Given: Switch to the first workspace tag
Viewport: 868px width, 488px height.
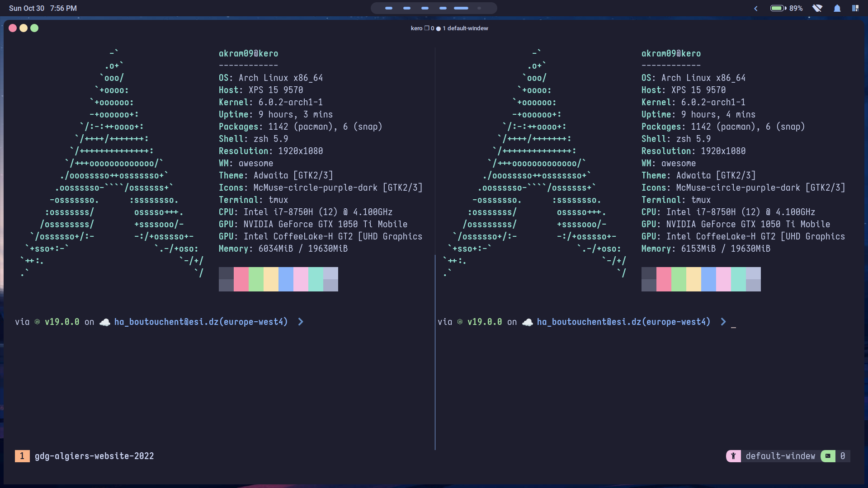Looking at the screenshot, I should point(389,8).
